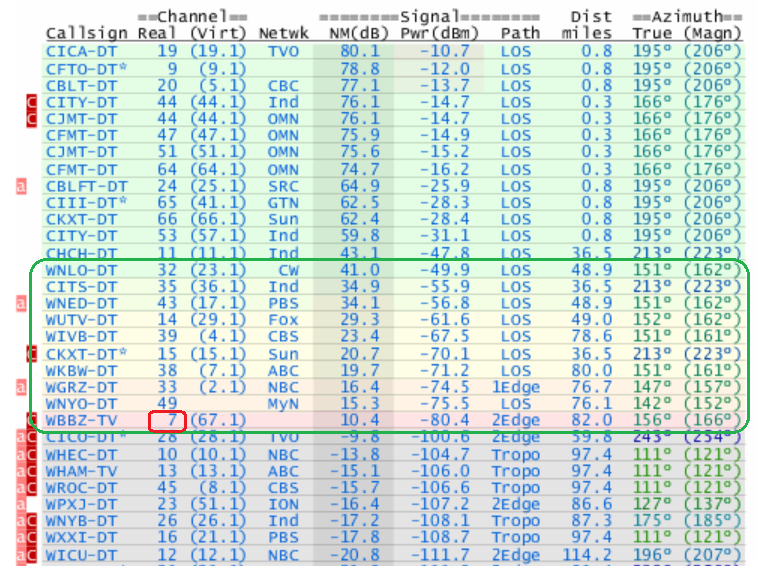This screenshot has width=760, height=566.
Task: Click the Path column header
Action: click(x=520, y=33)
